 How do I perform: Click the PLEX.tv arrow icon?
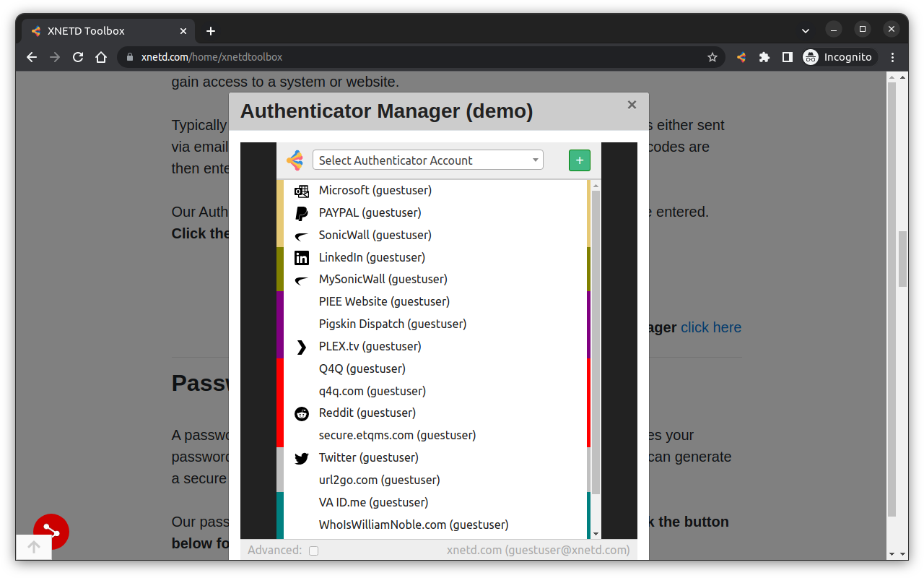tap(301, 346)
